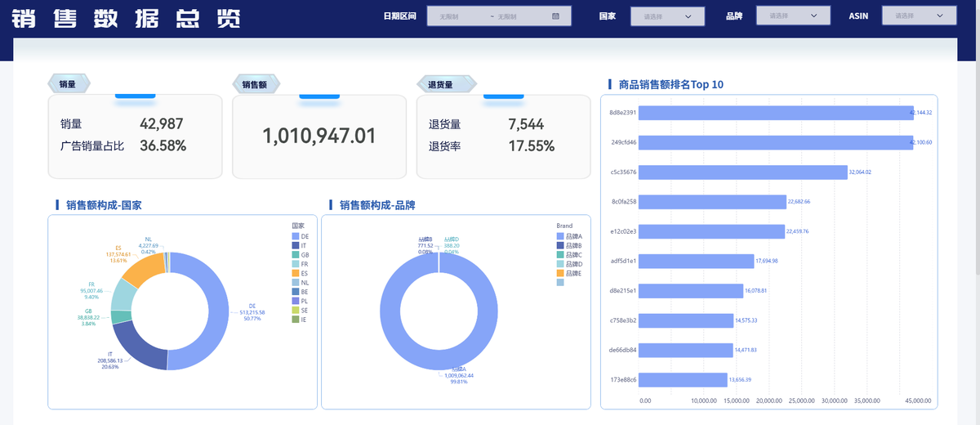Toggle 品牌E legend swatch in brand chart
The height and width of the screenshot is (425, 980).
560,273
